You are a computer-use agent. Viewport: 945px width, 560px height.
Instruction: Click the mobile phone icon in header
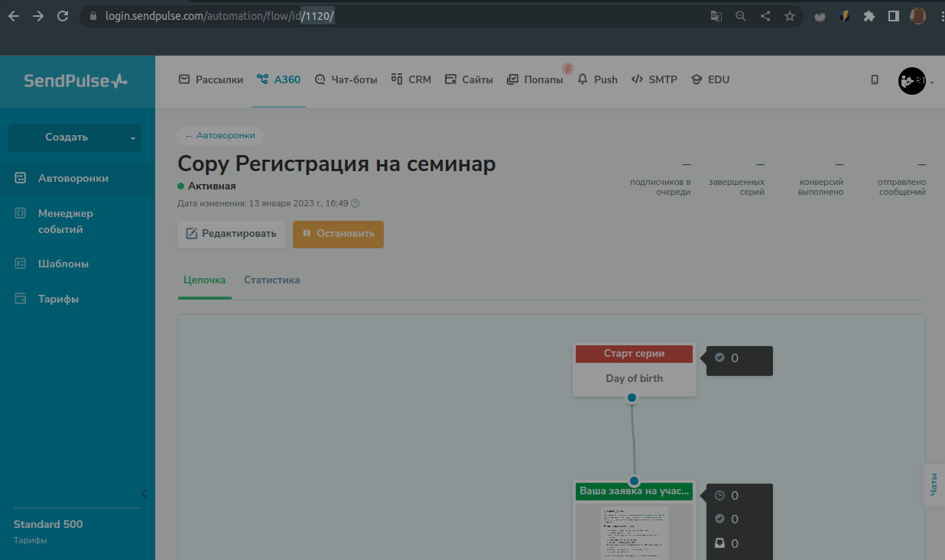pyautogui.click(x=875, y=79)
